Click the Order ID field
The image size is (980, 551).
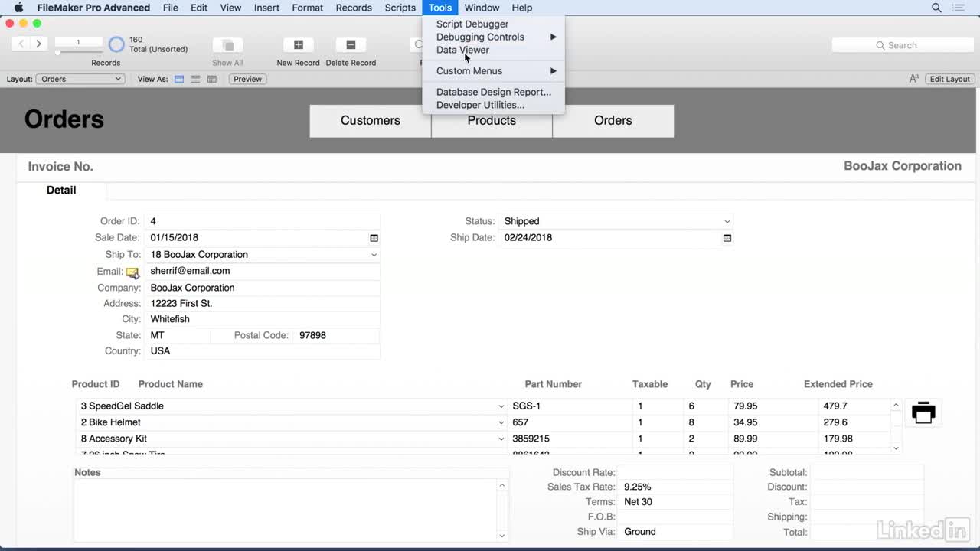point(262,221)
